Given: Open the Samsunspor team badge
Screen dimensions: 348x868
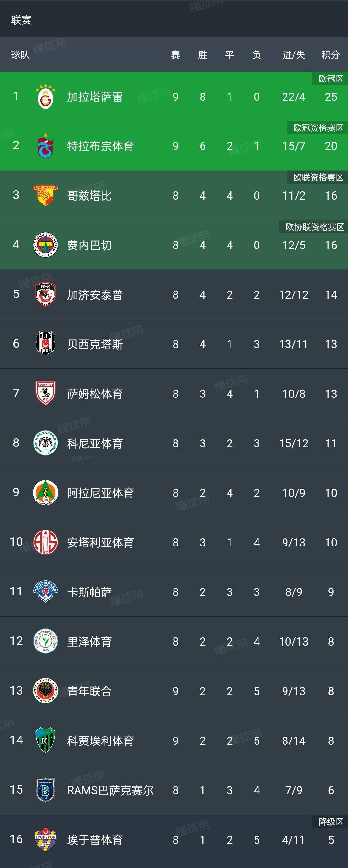Looking at the screenshot, I should (46, 394).
